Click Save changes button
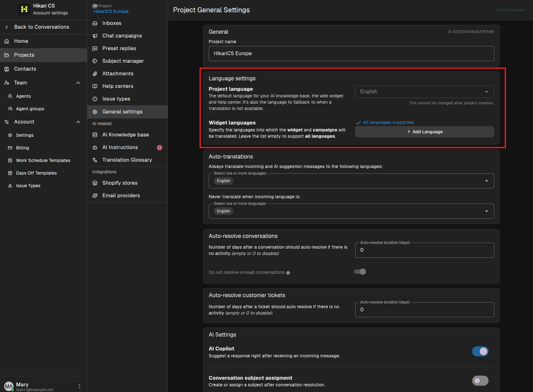533x392 pixels. coord(510,10)
